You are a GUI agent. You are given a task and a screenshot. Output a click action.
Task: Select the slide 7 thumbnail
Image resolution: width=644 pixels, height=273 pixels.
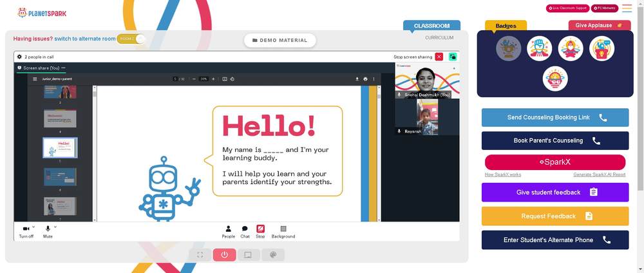coord(60,206)
